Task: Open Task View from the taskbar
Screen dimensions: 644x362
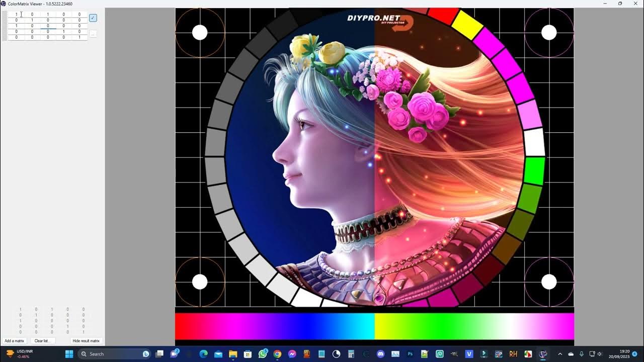Action: [x=159, y=354]
